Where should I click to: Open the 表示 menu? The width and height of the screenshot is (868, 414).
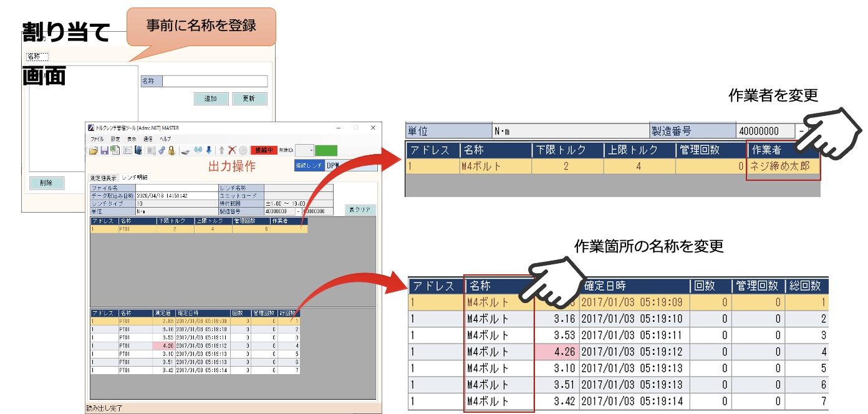132,139
